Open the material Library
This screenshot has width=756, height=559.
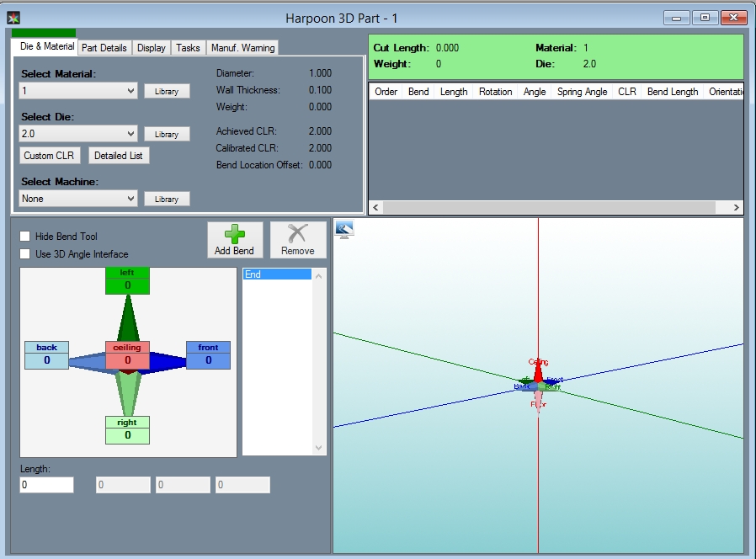167,91
